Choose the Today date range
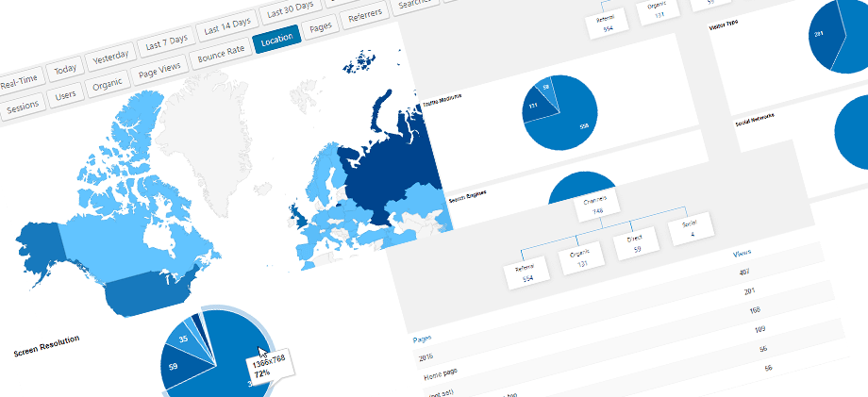The image size is (868, 397). pyautogui.click(x=65, y=69)
